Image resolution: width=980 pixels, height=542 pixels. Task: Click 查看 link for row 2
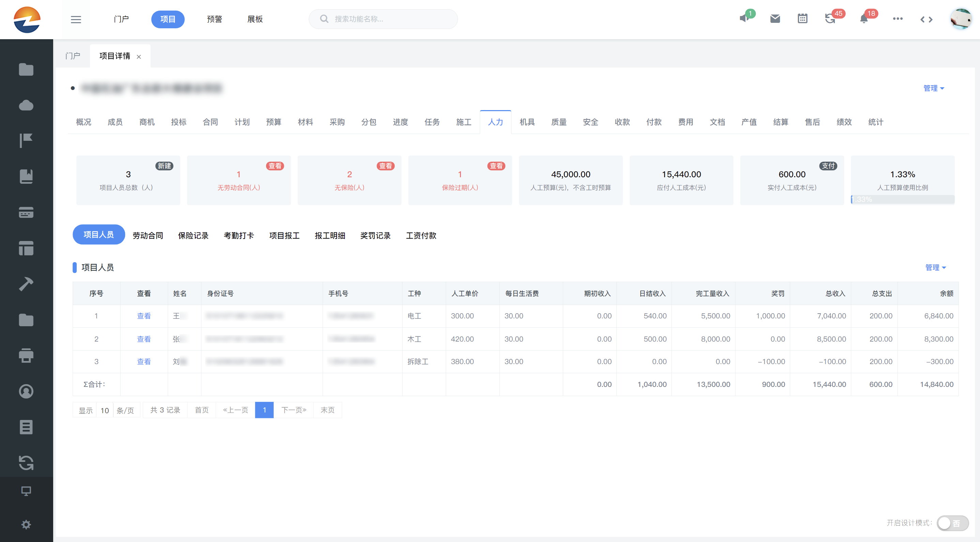[x=144, y=339]
